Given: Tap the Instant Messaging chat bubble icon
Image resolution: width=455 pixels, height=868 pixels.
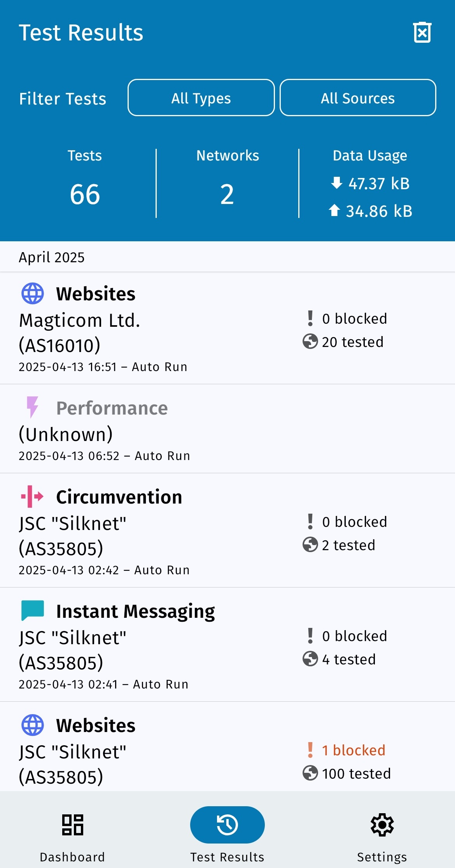Looking at the screenshot, I should coord(33,610).
